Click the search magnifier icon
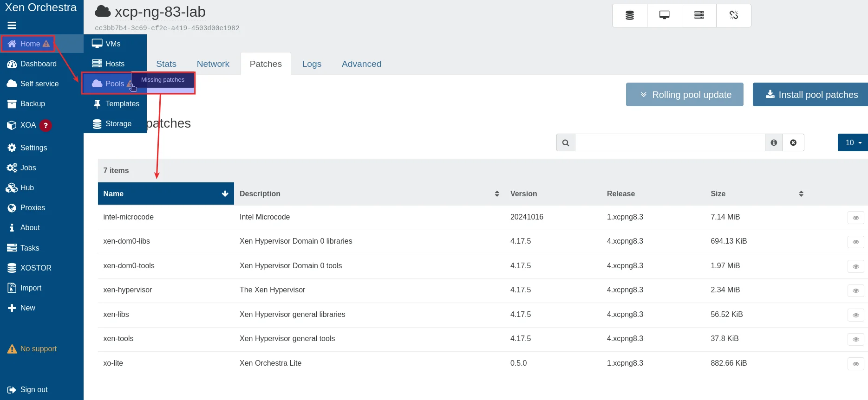The width and height of the screenshot is (868, 400). click(x=566, y=143)
